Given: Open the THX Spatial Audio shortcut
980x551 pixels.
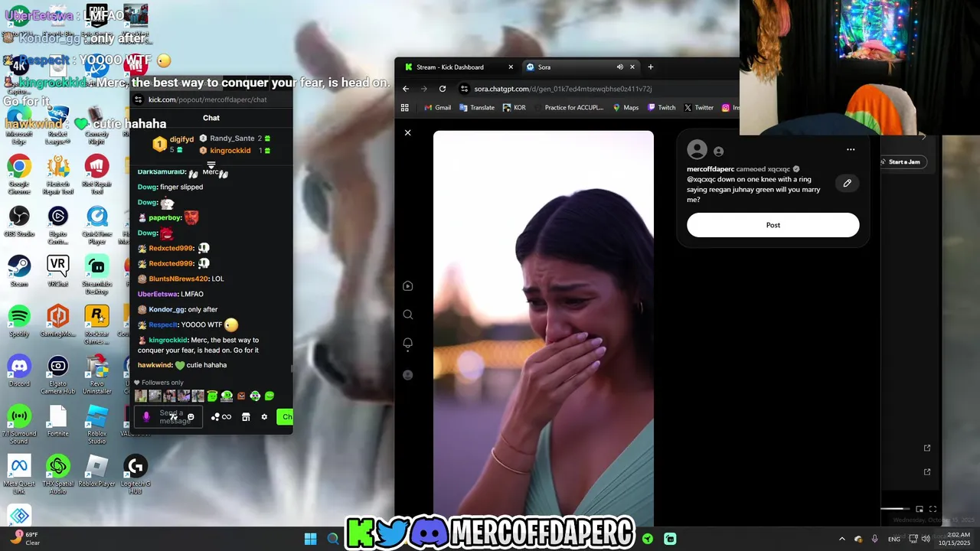Looking at the screenshot, I should (58, 474).
